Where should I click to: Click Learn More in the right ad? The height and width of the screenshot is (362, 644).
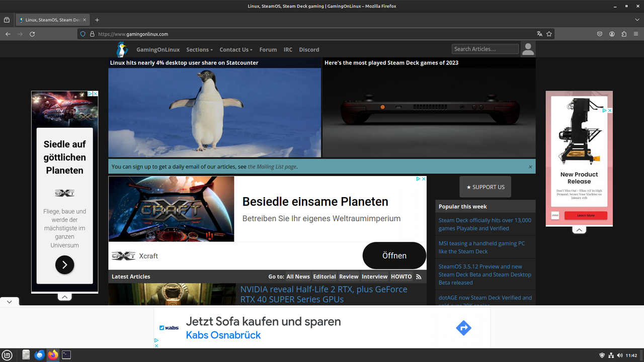pos(586,215)
